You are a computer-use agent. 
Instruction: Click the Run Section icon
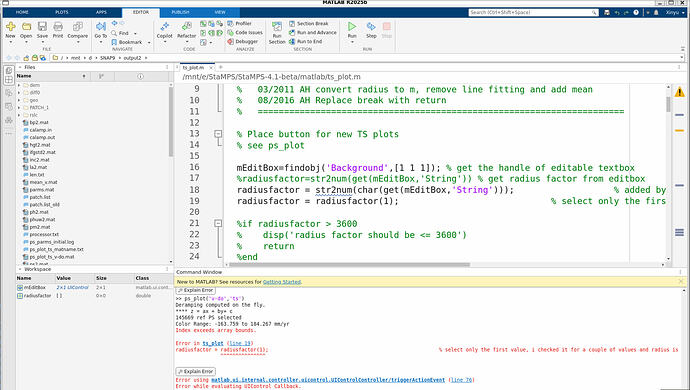277,27
